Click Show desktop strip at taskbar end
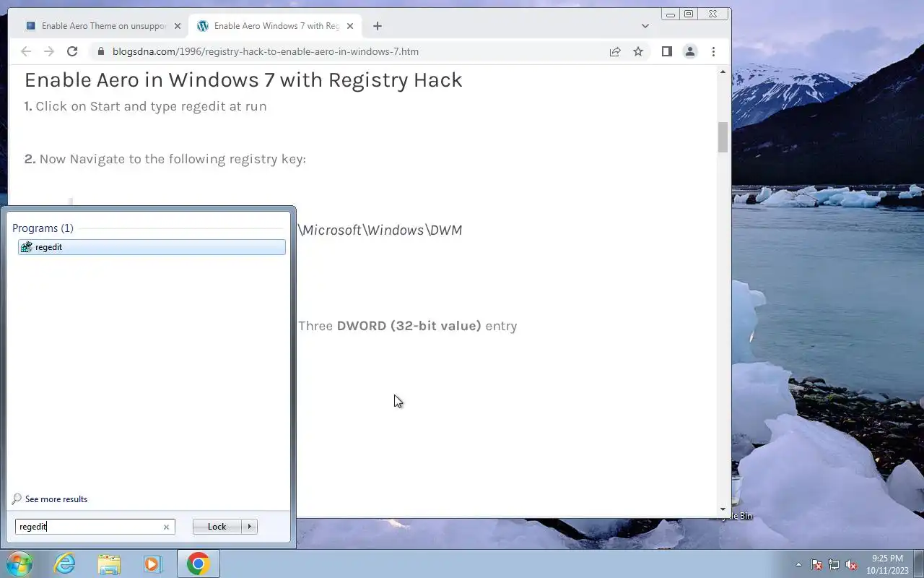Screen dimensions: 924x578 coord(919,564)
